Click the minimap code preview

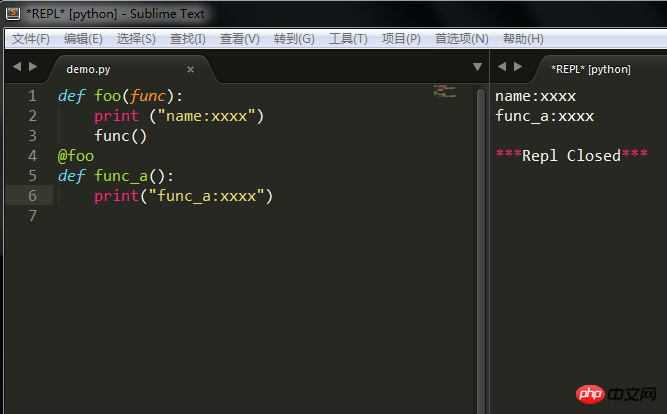445,91
